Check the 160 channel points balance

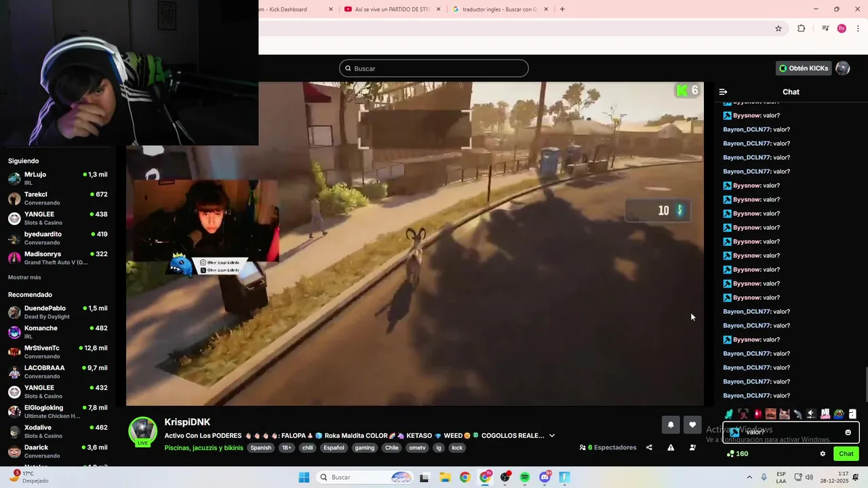[x=737, y=454]
